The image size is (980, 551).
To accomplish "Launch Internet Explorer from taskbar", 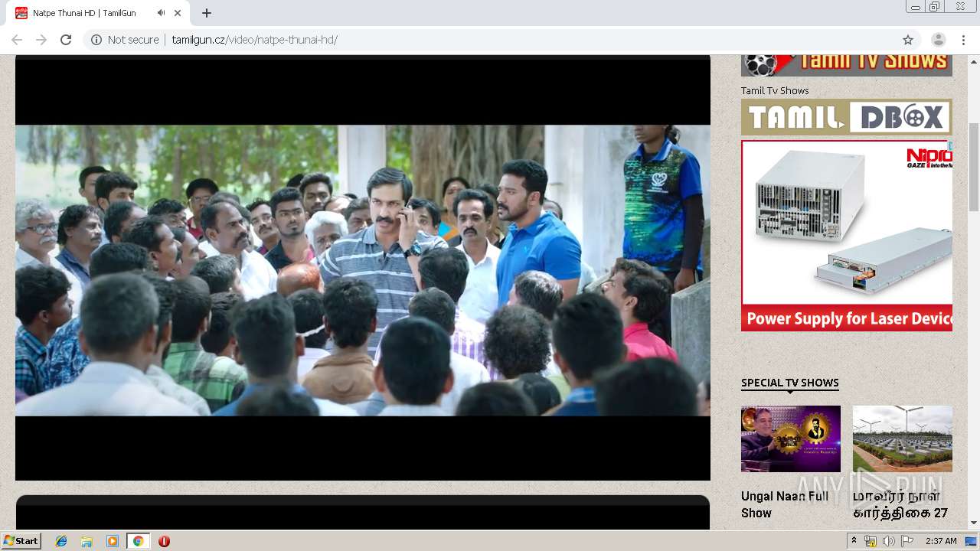I will click(61, 541).
